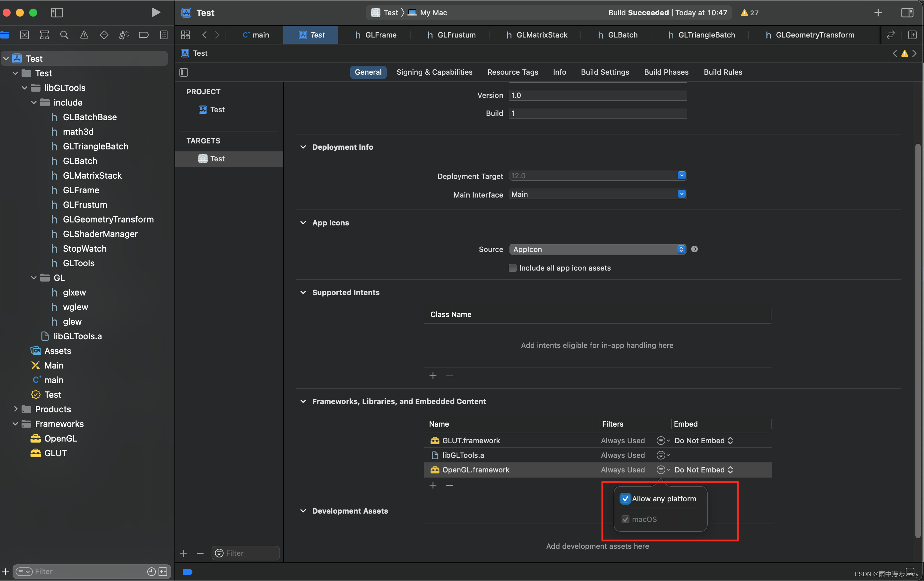This screenshot has width=924, height=581.
Task: Expand the Products folder
Action: [15, 409]
